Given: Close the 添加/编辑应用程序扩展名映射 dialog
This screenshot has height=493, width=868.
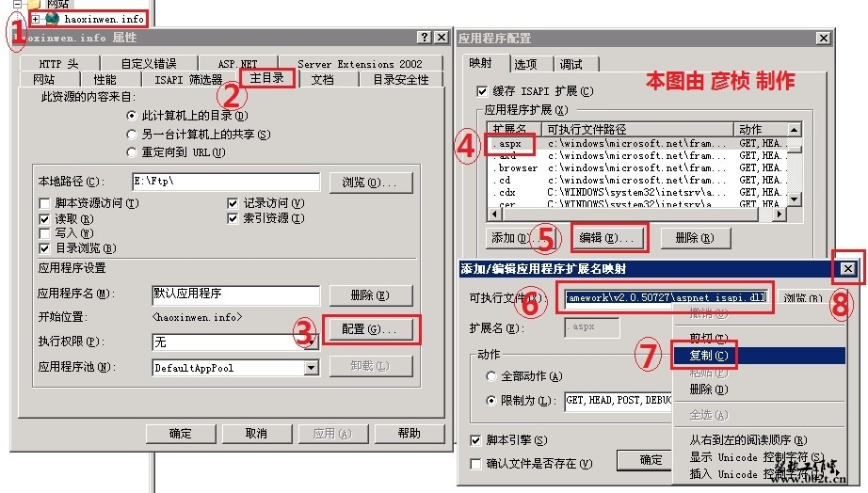Looking at the screenshot, I should [x=847, y=269].
